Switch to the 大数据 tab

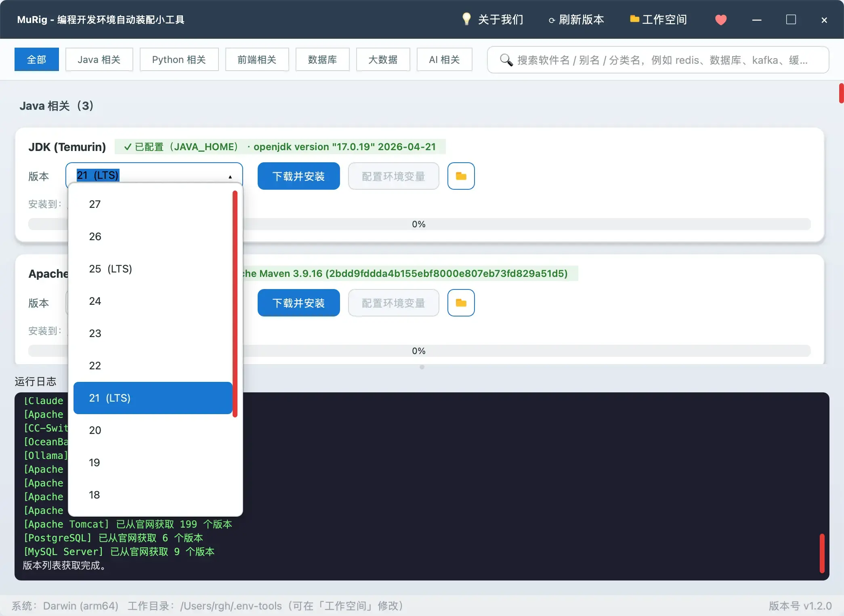point(383,59)
